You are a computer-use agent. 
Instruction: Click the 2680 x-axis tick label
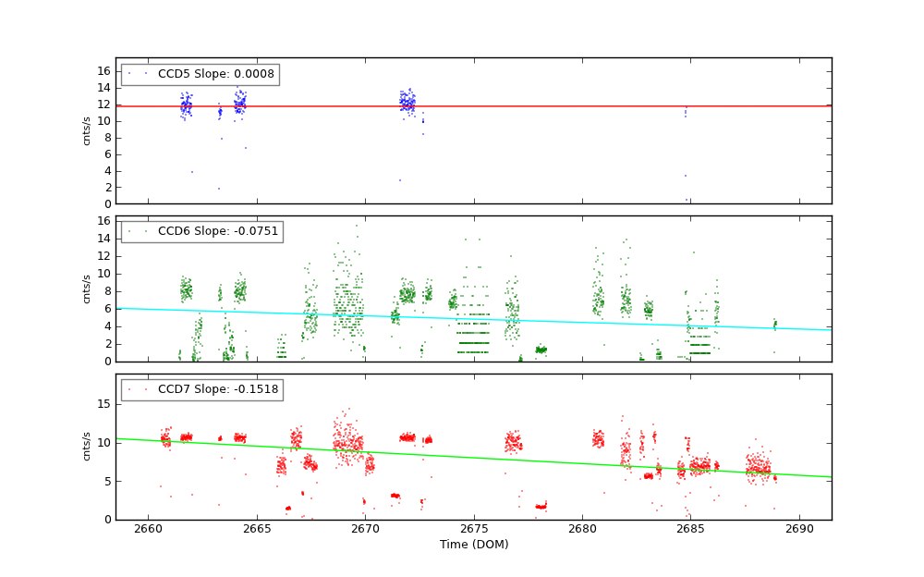583,529
